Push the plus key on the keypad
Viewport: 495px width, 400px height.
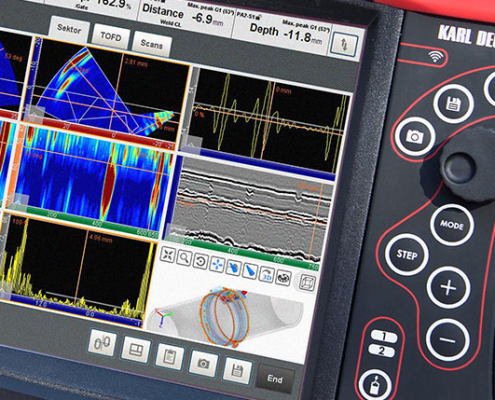tap(449, 287)
